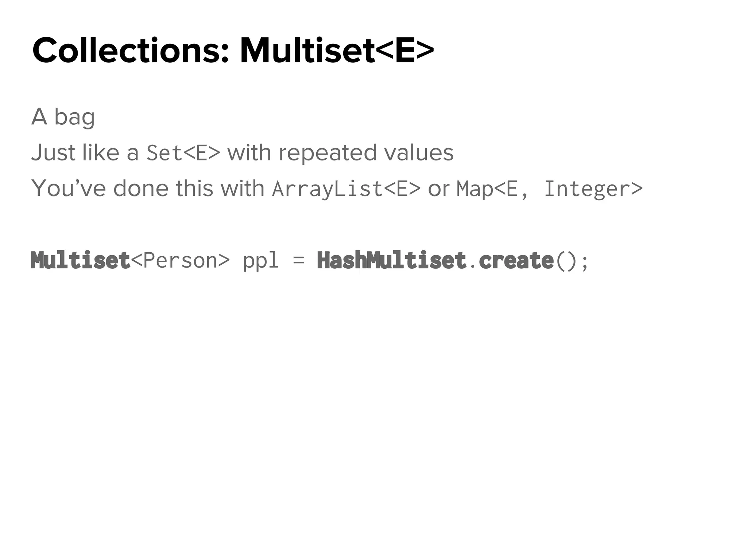
Task: Click the word "or" between code terms
Action: click(x=438, y=189)
